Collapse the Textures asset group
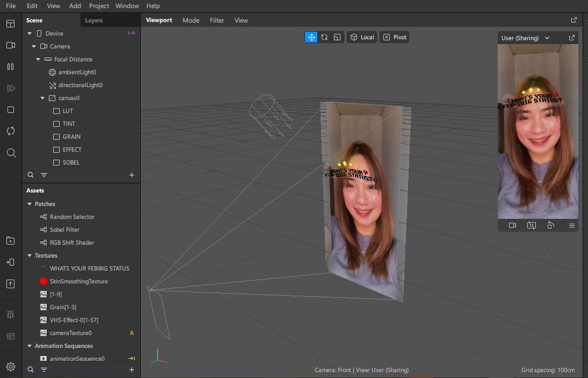588x378 pixels. click(30, 255)
